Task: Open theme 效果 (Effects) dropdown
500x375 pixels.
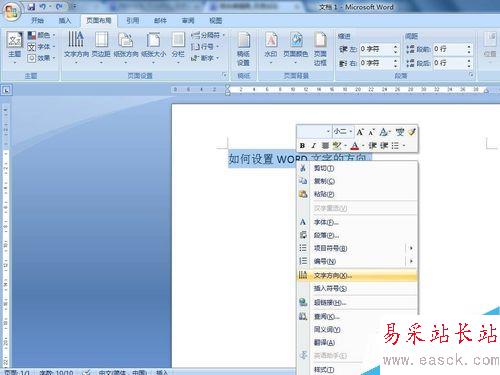Action: pyautogui.click(x=41, y=58)
